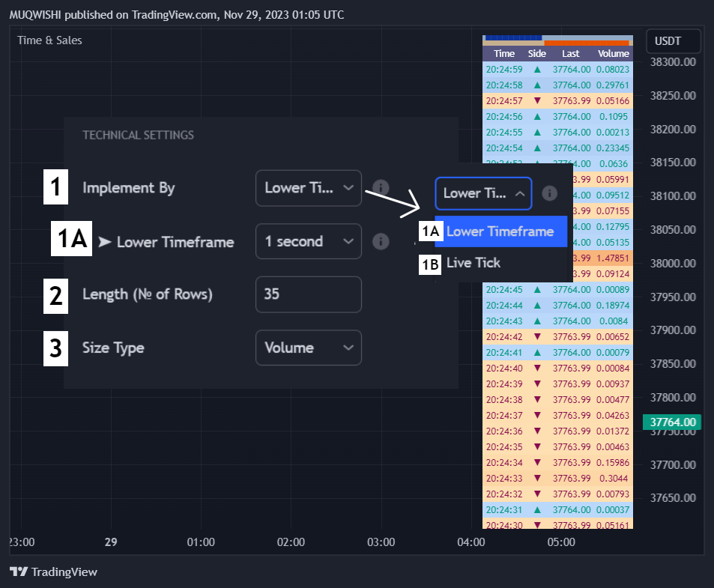Click the 20:24:43 time cell
Viewport: 714px width, 588px height.
(504, 321)
